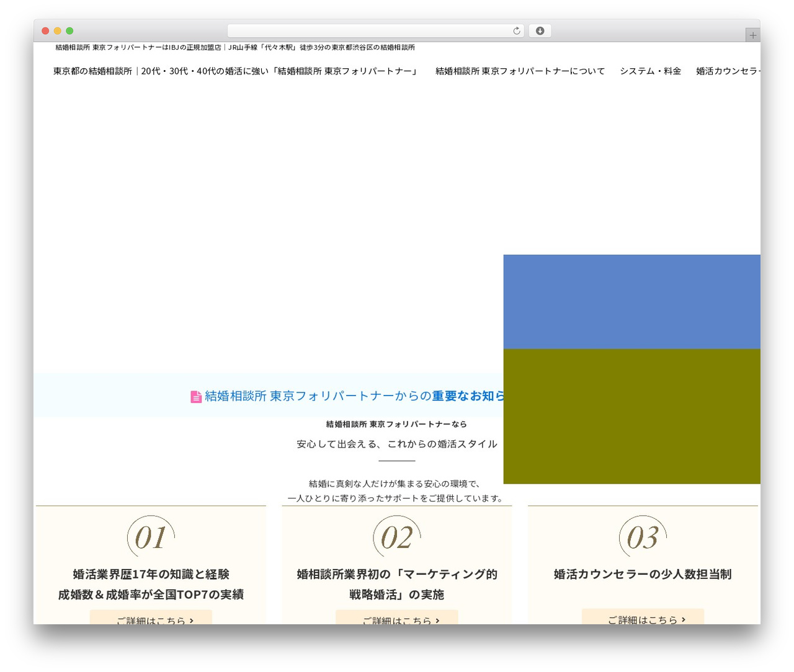Click small heading 結婚相談所 東京フォリパートナーなら
Screen dimensions: 794x672
(396, 424)
